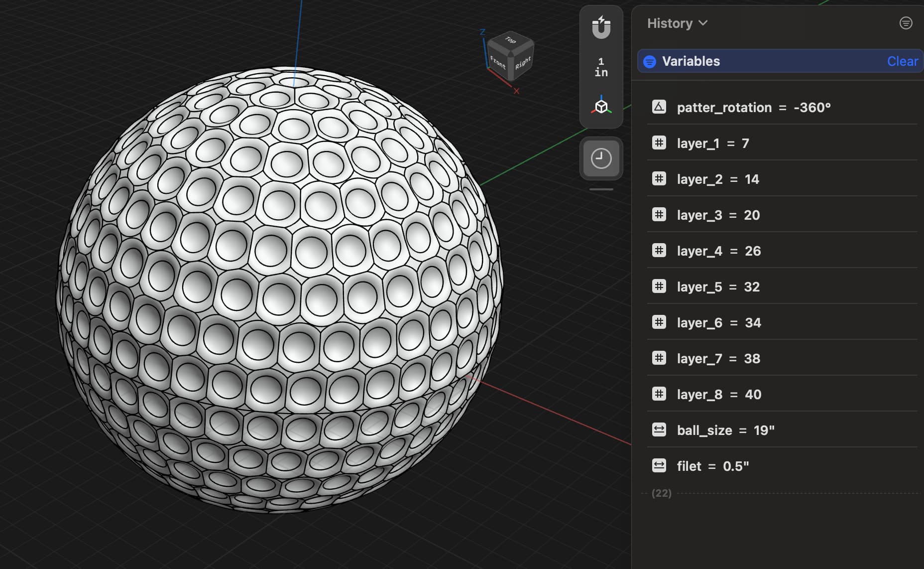Click the length icon beside filet

coord(659,465)
